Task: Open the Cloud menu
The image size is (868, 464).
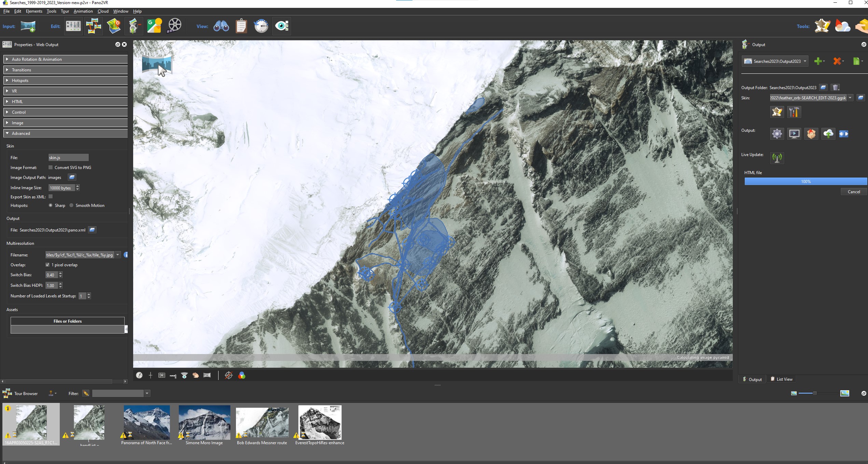Action: (103, 11)
